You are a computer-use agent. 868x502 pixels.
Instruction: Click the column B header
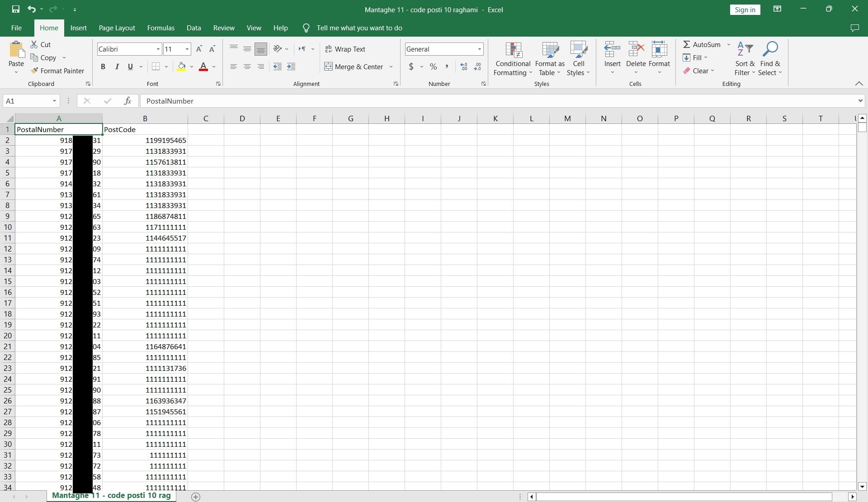click(x=145, y=118)
